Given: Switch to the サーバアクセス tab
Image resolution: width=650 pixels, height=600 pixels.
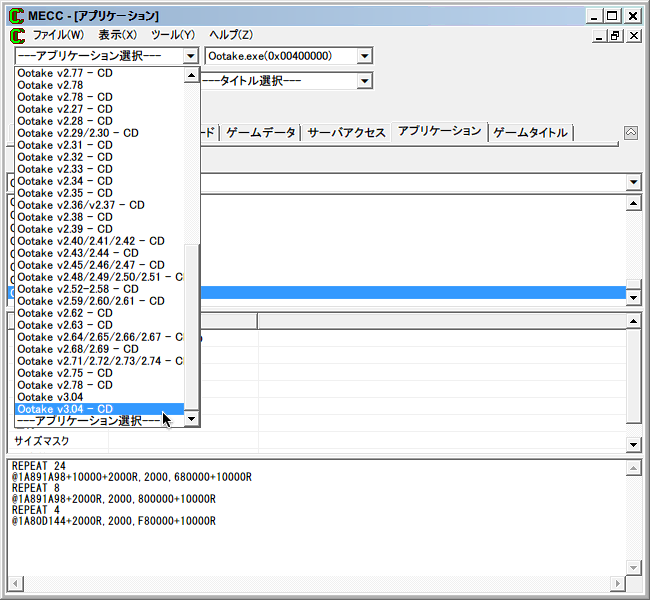Looking at the screenshot, I should [x=346, y=133].
